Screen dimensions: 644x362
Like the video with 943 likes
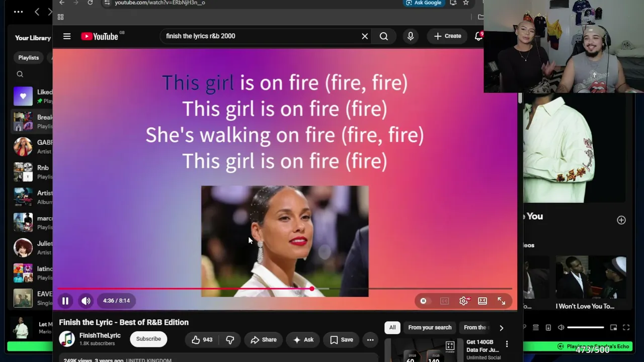click(202, 340)
